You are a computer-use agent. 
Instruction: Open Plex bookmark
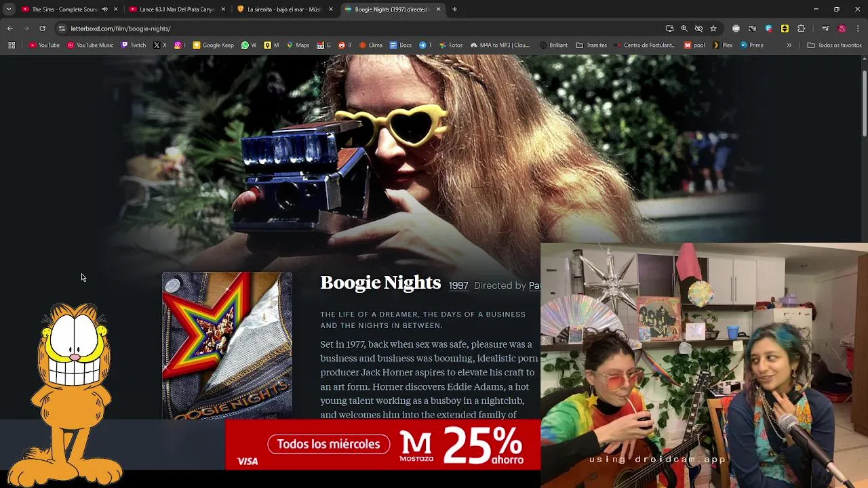pos(722,45)
